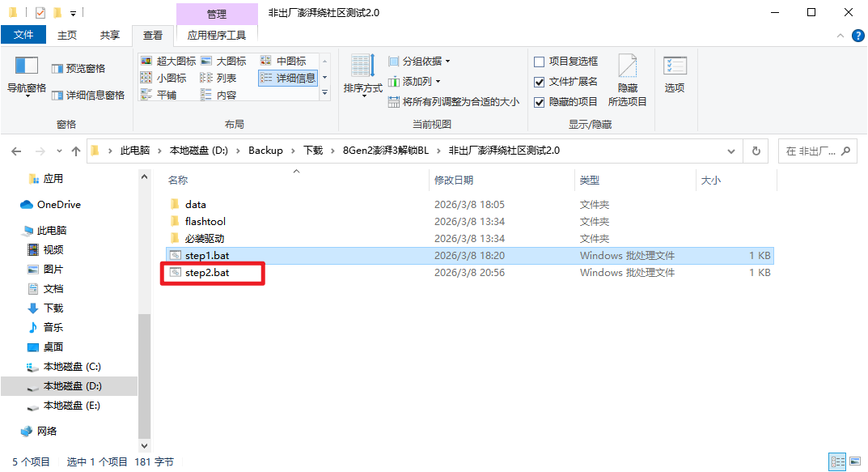Sort by Date modified column header
Screen dimensions: 868x472
click(x=501, y=180)
